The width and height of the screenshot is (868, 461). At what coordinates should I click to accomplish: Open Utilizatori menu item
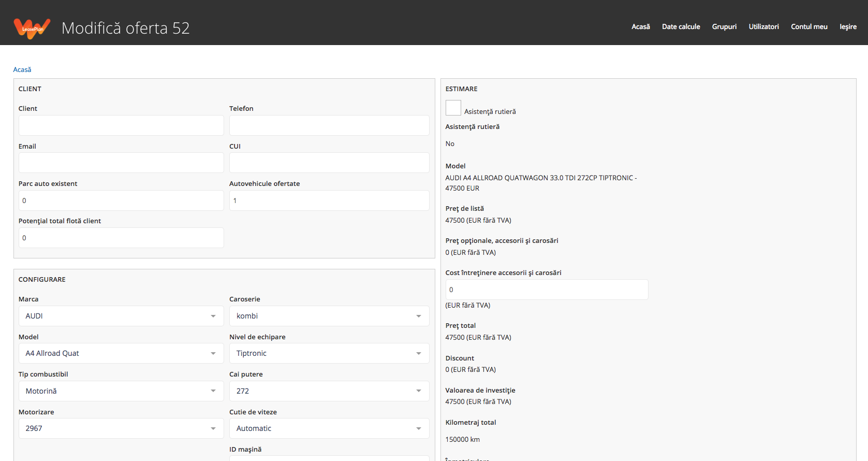click(763, 26)
